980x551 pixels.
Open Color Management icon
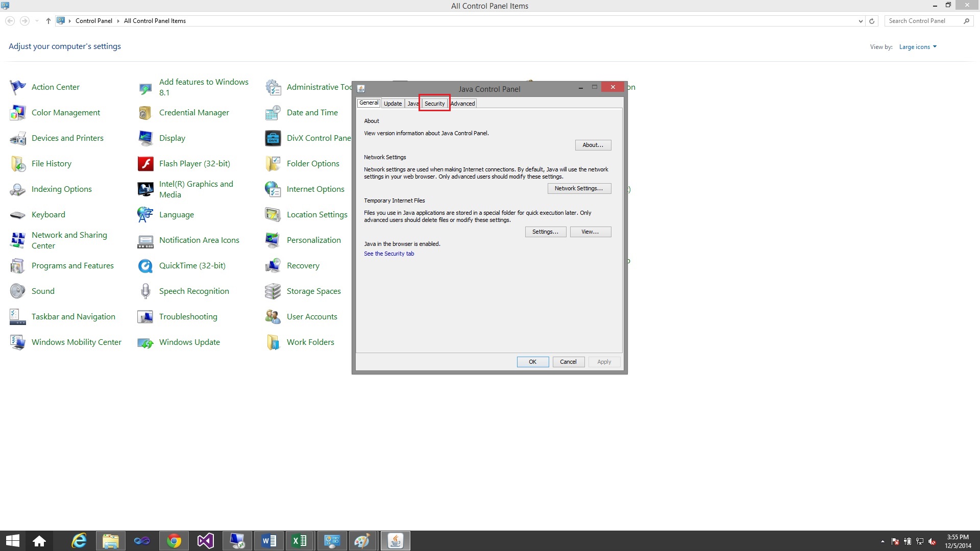click(18, 113)
